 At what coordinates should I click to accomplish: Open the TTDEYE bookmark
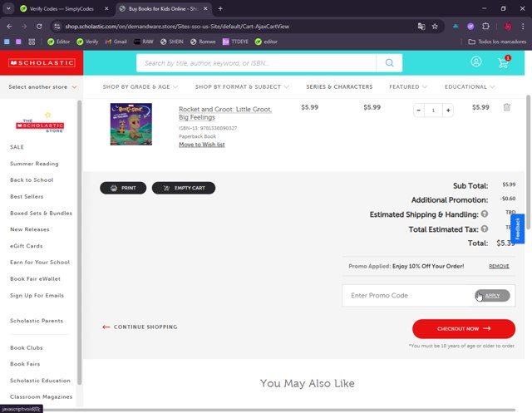point(235,42)
